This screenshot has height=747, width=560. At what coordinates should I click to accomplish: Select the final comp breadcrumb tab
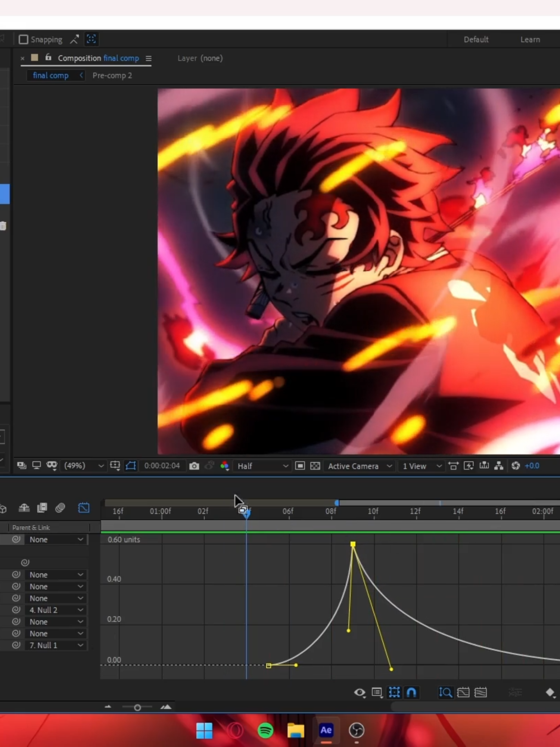[x=51, y=75]
